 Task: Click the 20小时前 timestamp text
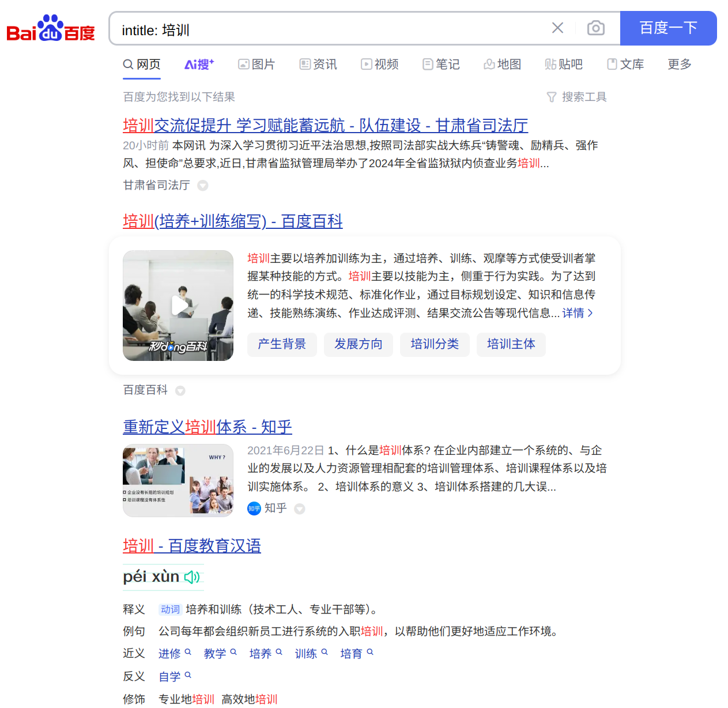[146, 145]
